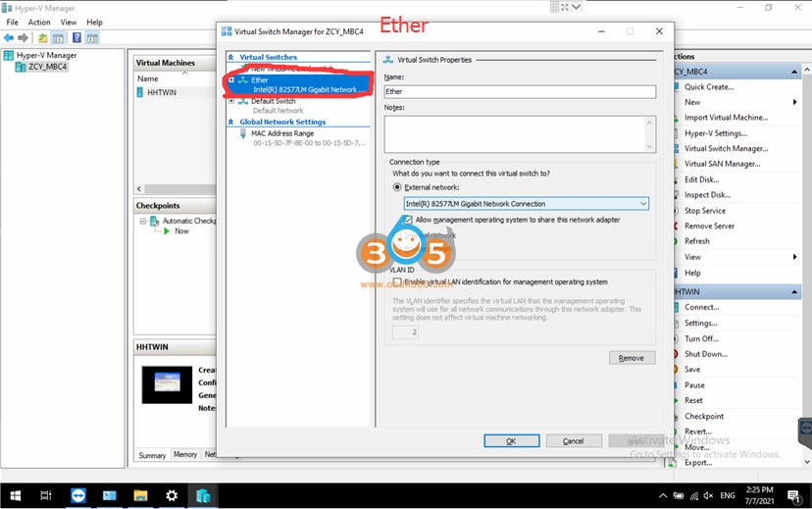Viewport: 812px width, 509px height.
Task: Open the notification center icon
Action: click(x=793, y=495)
